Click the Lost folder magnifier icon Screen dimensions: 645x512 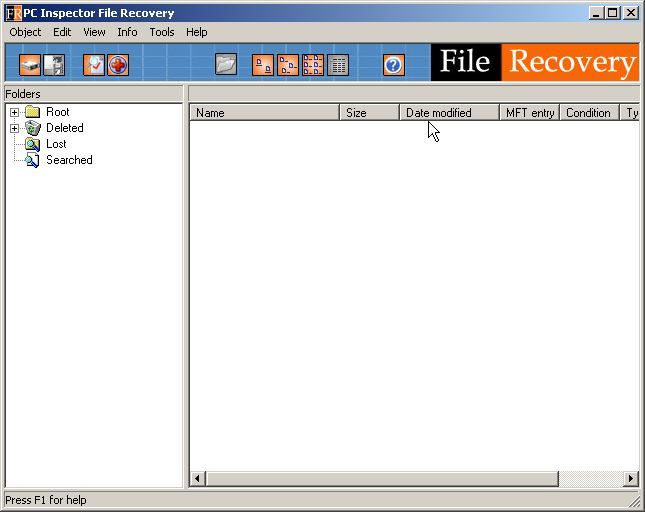pos(32,144)
